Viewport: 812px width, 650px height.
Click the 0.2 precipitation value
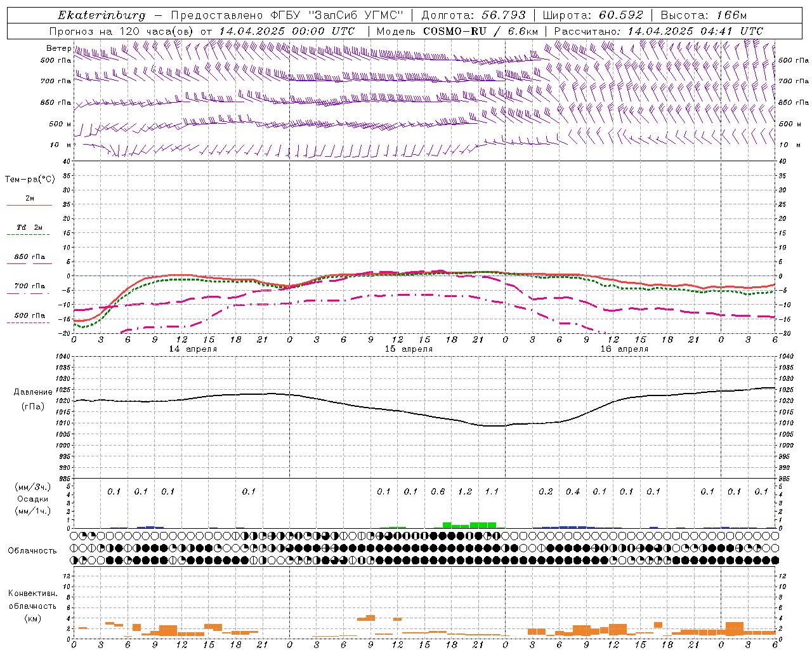pyautogui.click(x=546, y=491)
